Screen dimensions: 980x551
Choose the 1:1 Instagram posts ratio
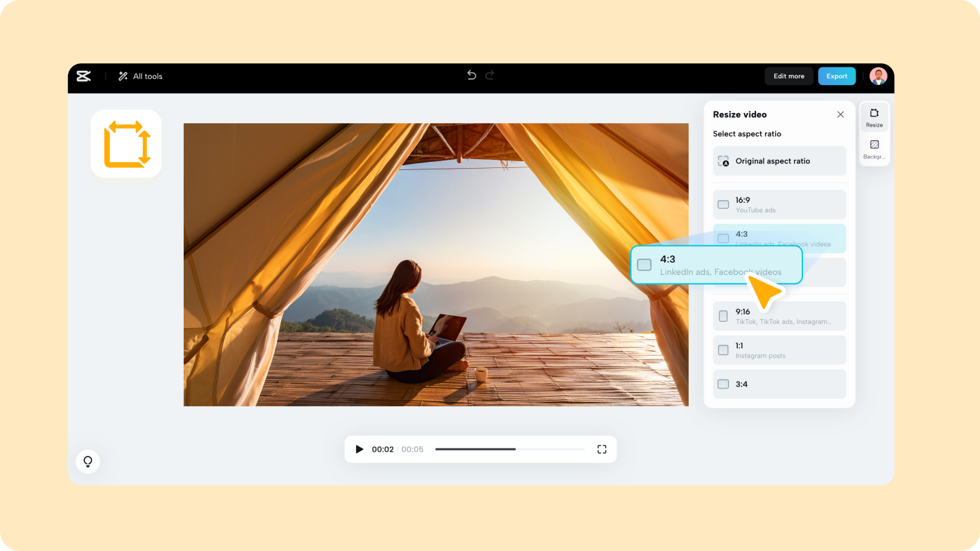pyautogui.click(x=779, y=350)
